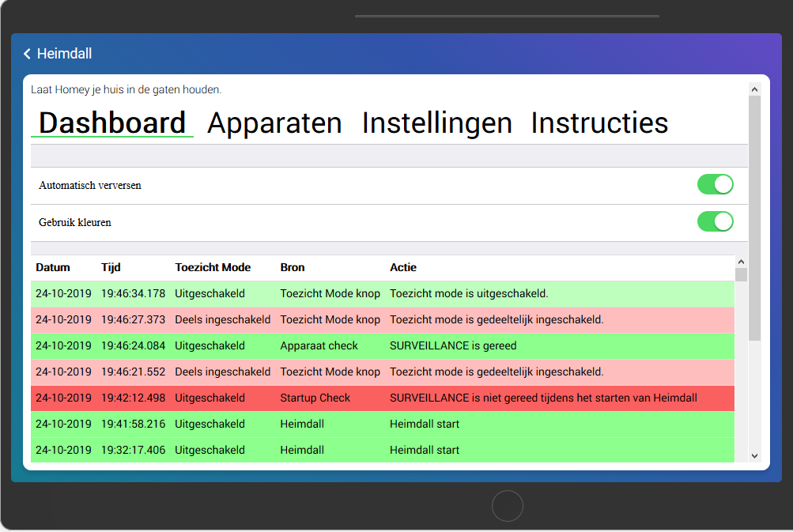Click the log table scrollbar up arrow
Viewport: 793px width, 532px height.
(x=741, y=262)
